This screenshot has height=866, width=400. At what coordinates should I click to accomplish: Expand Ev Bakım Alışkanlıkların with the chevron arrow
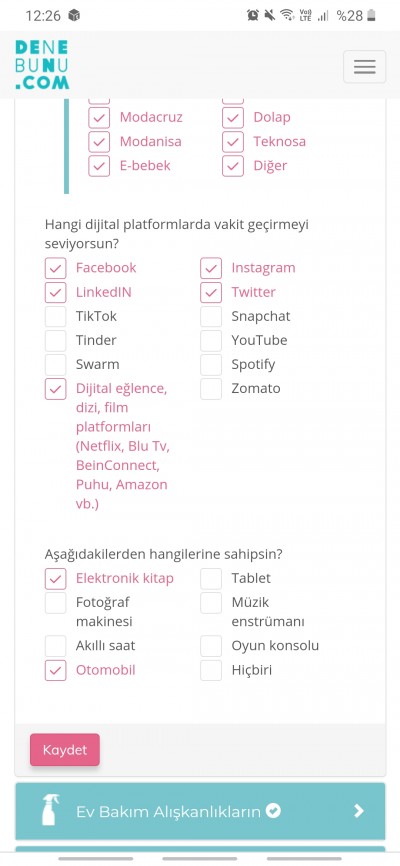359,810
